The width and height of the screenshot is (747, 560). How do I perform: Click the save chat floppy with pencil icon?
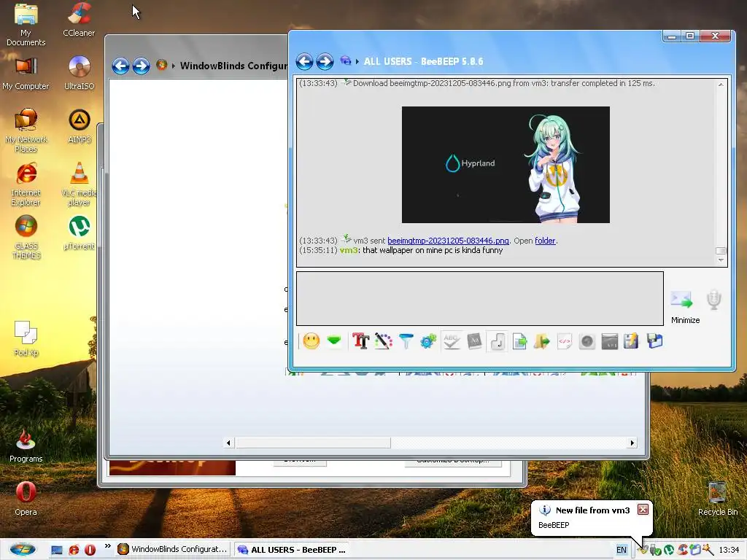tap(631, 341)
